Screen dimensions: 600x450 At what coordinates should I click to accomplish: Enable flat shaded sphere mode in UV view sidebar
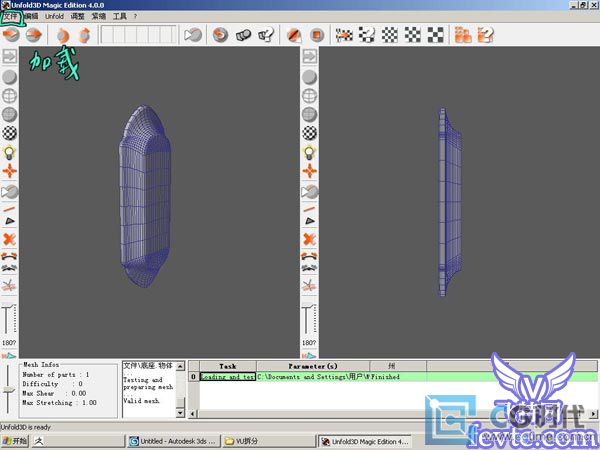310,77
